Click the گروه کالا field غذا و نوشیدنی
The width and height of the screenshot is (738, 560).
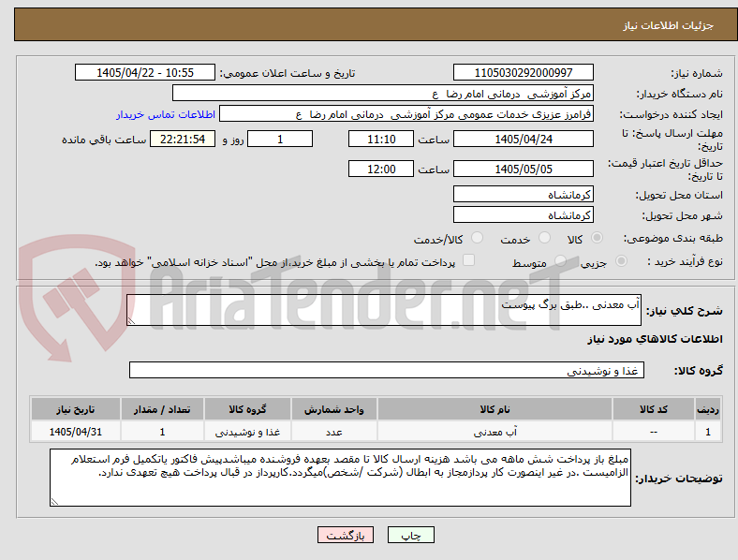387,370
